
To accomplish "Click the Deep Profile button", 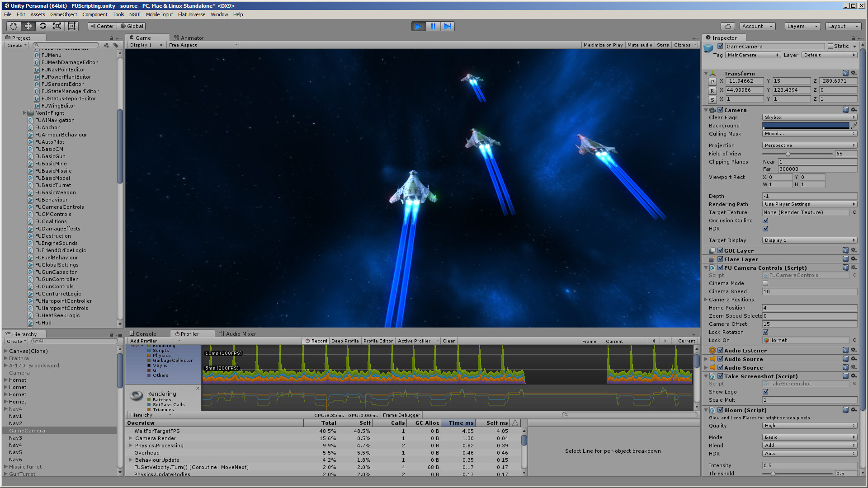I will (x=344, y=341).
